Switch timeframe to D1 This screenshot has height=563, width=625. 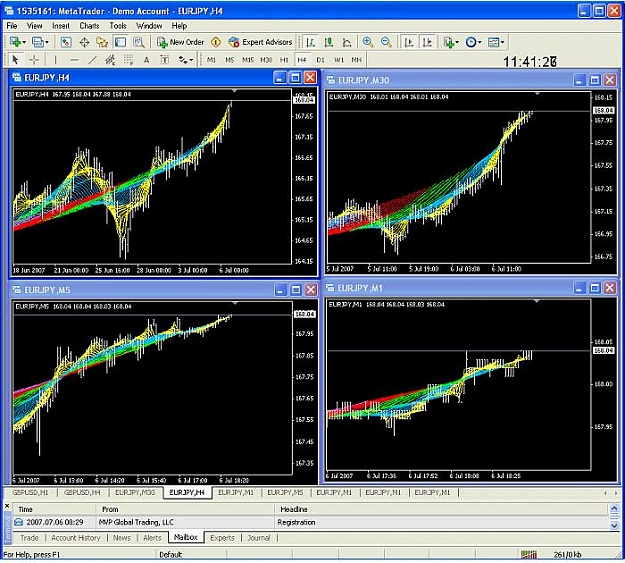click(x=320, y=60)
